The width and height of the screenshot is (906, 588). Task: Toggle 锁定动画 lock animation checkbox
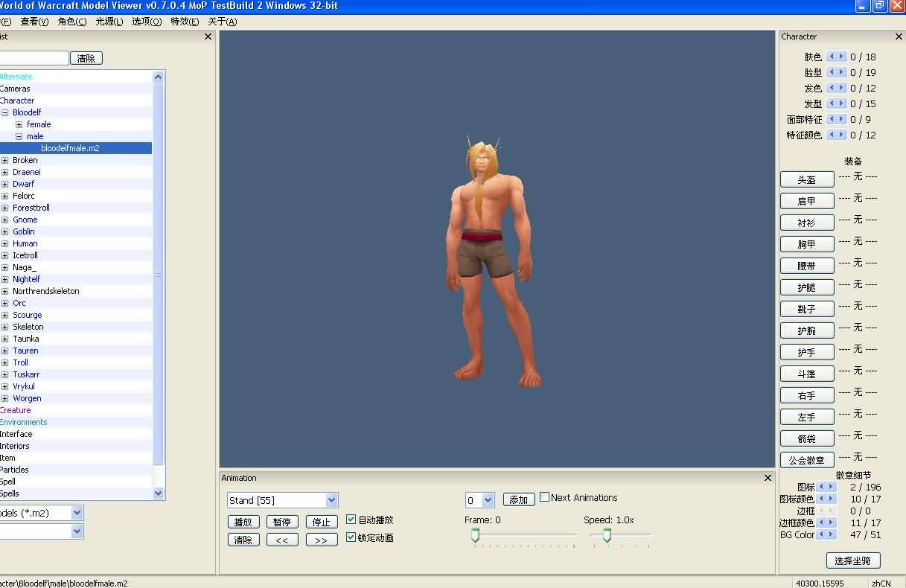(351, 537)
